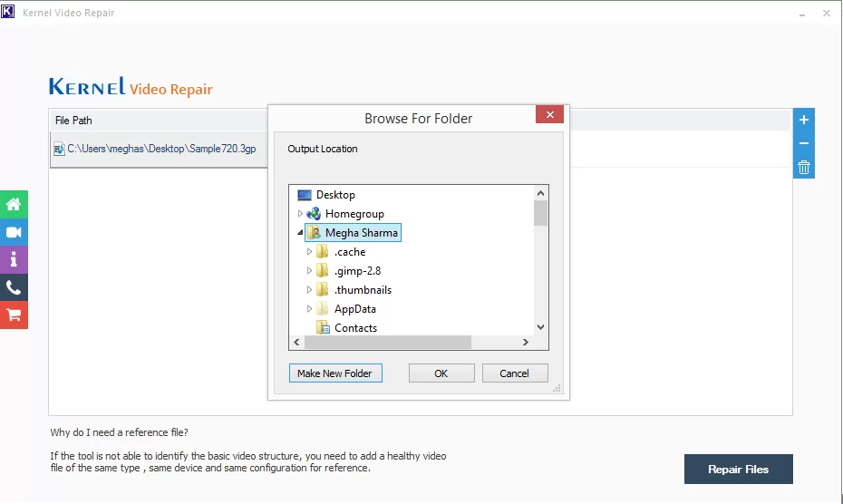Click the File Path column header
The image size is (843, 504).
[x=73, y=121]
